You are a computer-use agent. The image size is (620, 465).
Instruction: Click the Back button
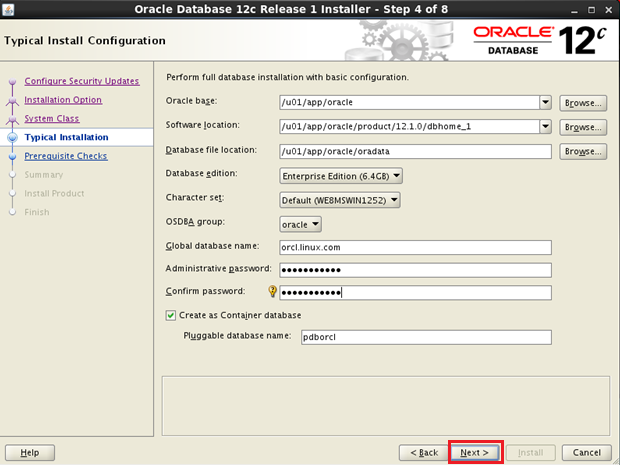pyautogui.click(x=424, y=452)
